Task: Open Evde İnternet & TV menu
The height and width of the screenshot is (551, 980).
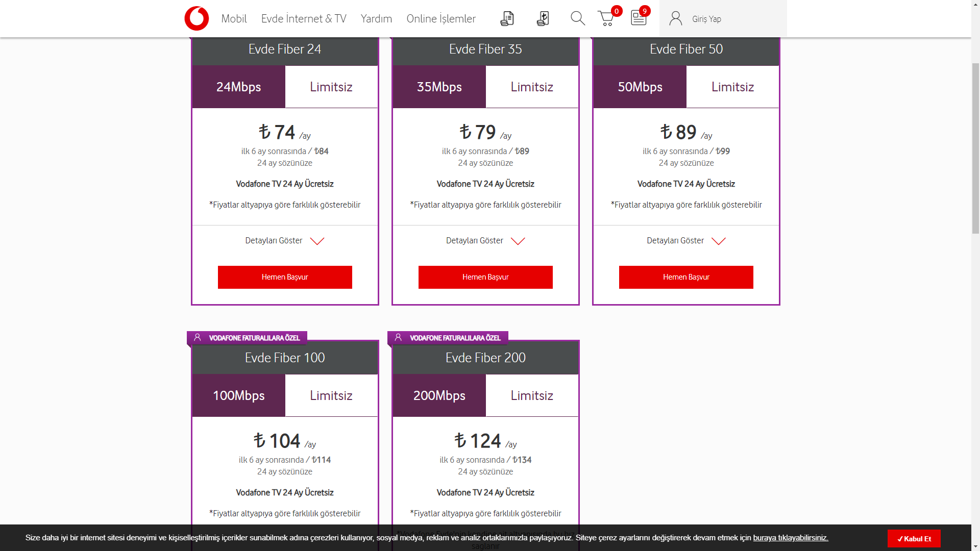Action: pos(304,19)
